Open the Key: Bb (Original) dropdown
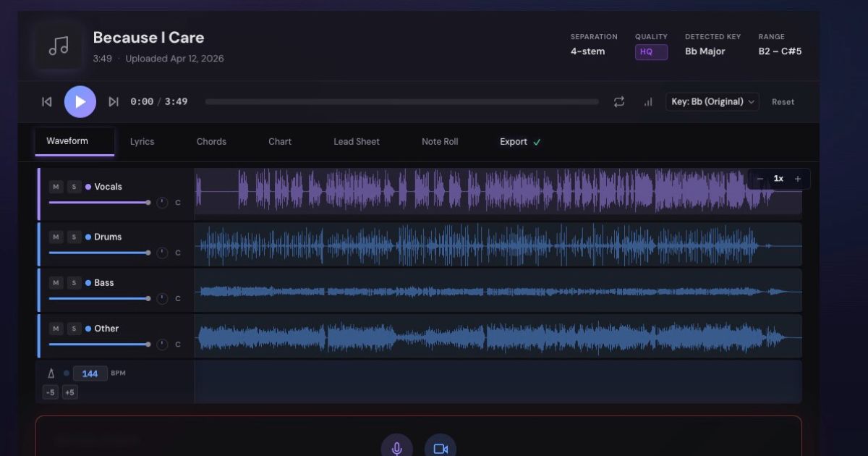The height and width of the screenshot is (456, 868). click(712, 102)
